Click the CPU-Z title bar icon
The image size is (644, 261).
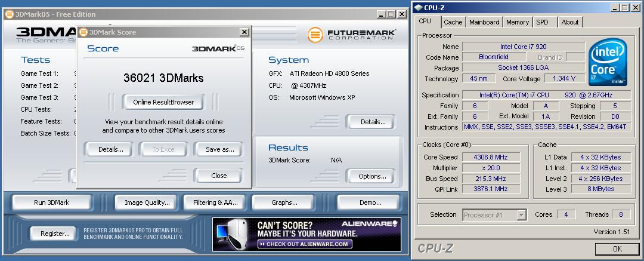(418, 7)
